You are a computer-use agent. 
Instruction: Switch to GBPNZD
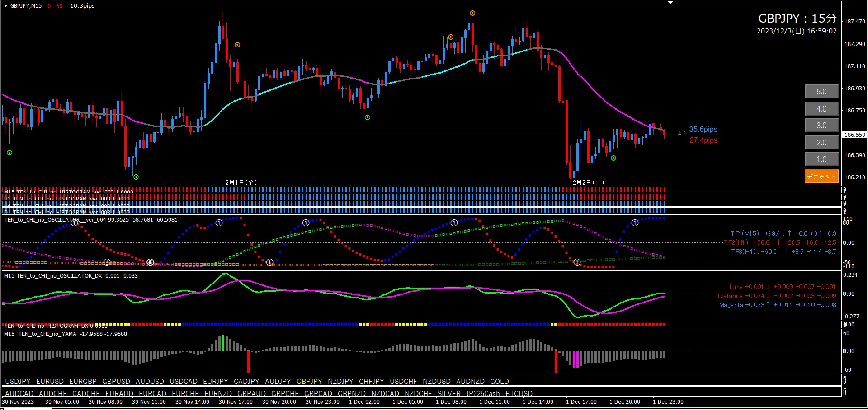coord(352,394)
